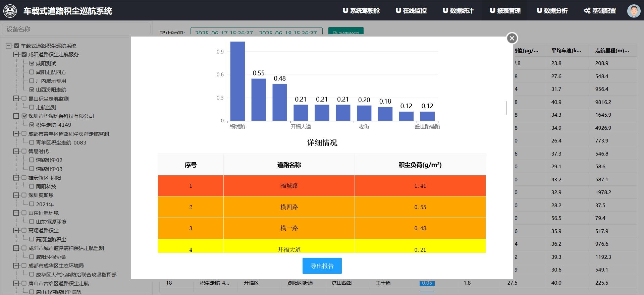Collapse the 咸阳道路积尘走航服务 tree node
The width and height of the screenshot is (644, 295).
(x=16, y=54)
